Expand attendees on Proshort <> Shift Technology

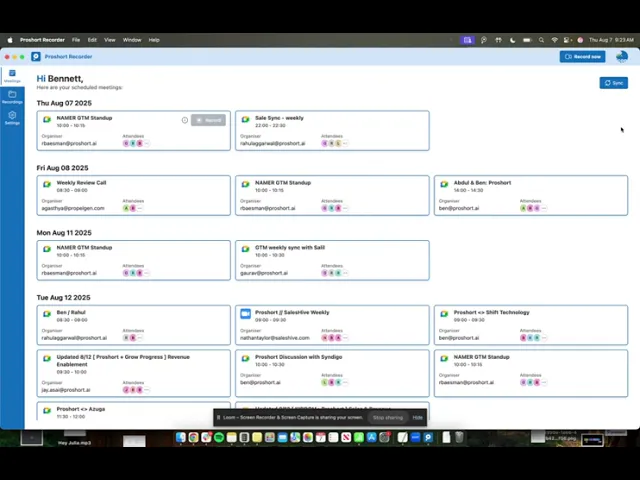point(544,338)
